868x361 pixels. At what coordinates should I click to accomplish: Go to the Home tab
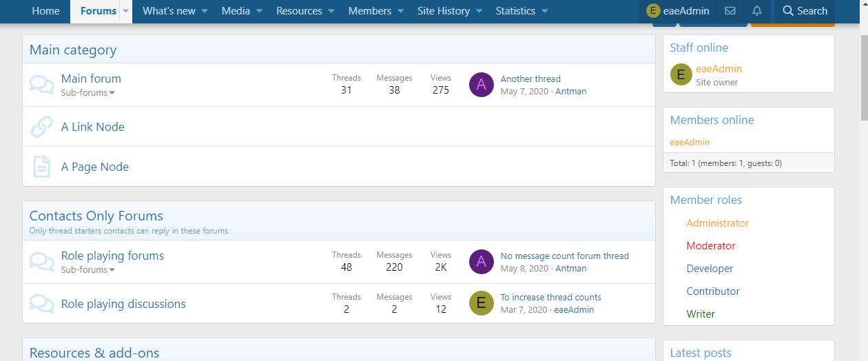click(45, 11)
